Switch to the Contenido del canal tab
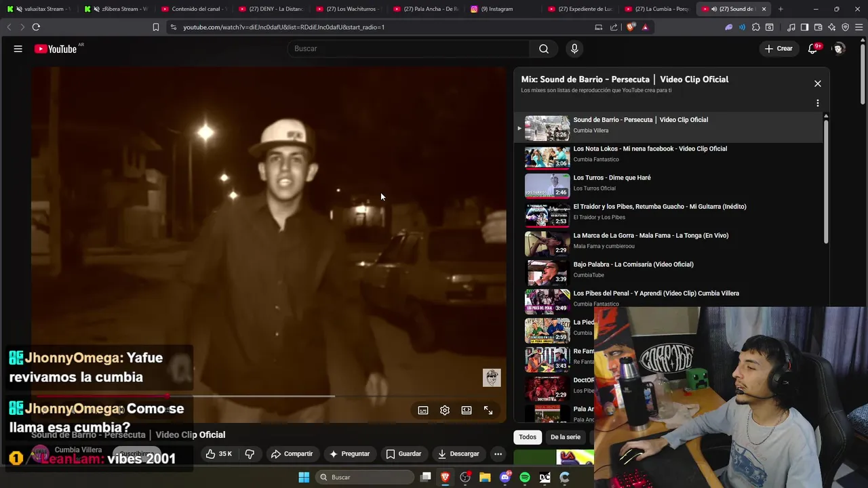868x488 pixels. [193, 9]
